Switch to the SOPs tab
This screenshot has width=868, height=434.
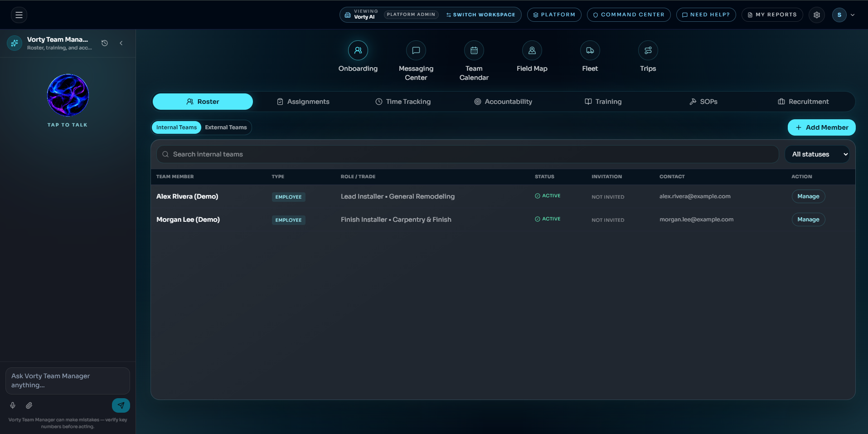click(x=703, y=102)
